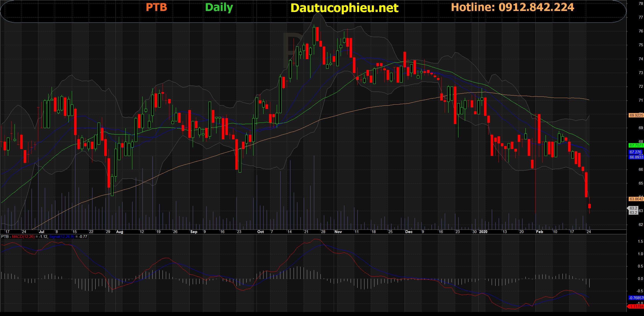The image size is (644, 316).
Task: Click the blue 67.276 price tag
Action: (635, 152)
